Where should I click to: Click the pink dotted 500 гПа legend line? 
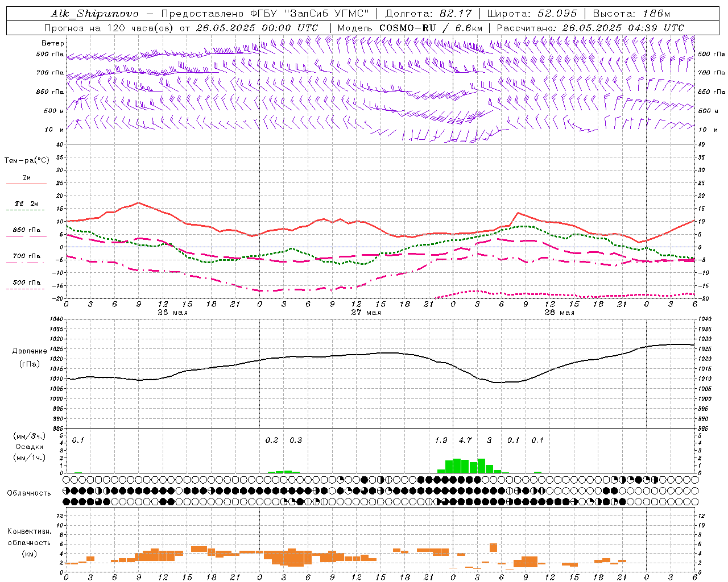tap(25, 289)
